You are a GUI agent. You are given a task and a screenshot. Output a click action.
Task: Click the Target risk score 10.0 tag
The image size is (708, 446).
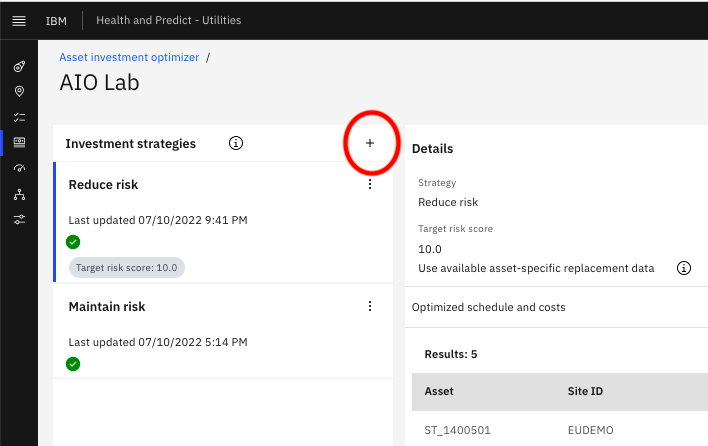[x=126, y=268]
